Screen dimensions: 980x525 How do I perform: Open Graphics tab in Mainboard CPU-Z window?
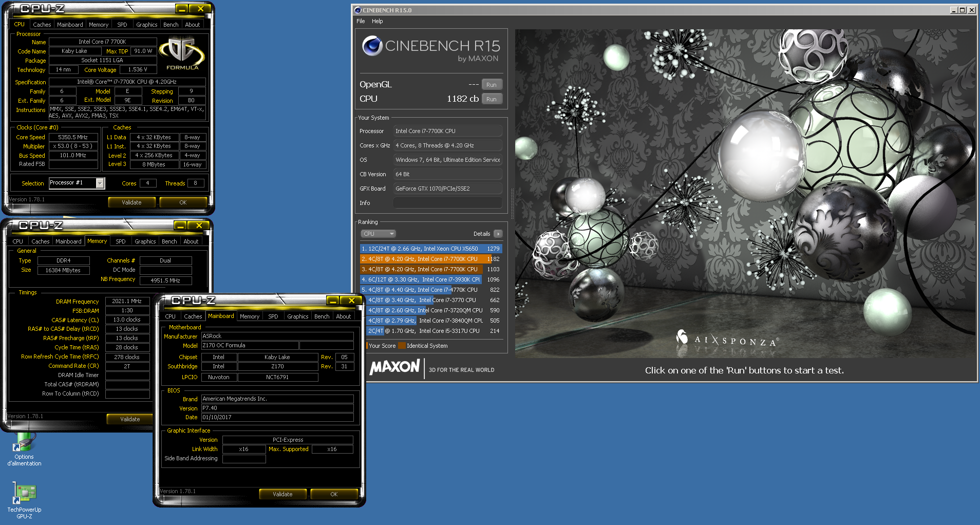(298, 316)
